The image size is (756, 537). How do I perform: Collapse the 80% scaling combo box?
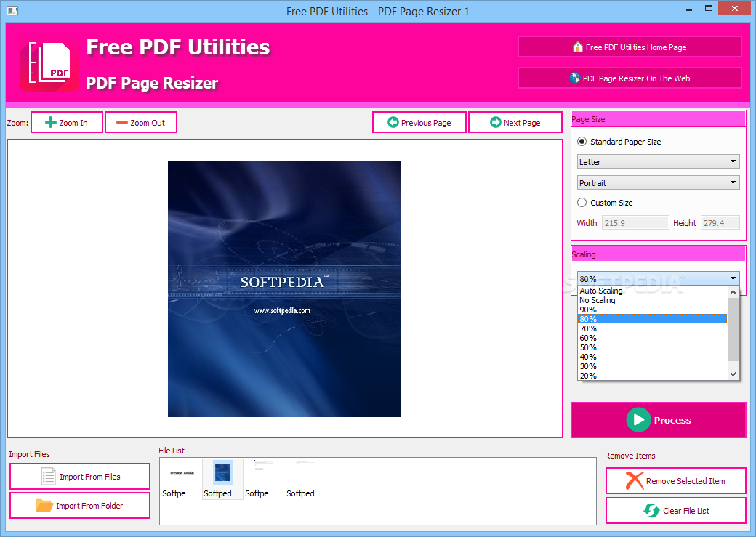click(x=658, y=278)
